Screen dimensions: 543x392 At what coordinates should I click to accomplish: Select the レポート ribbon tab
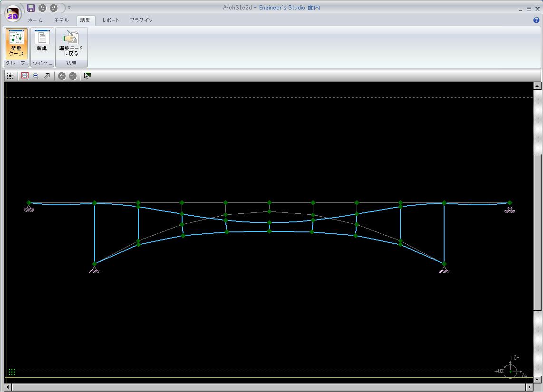[111, 20]
